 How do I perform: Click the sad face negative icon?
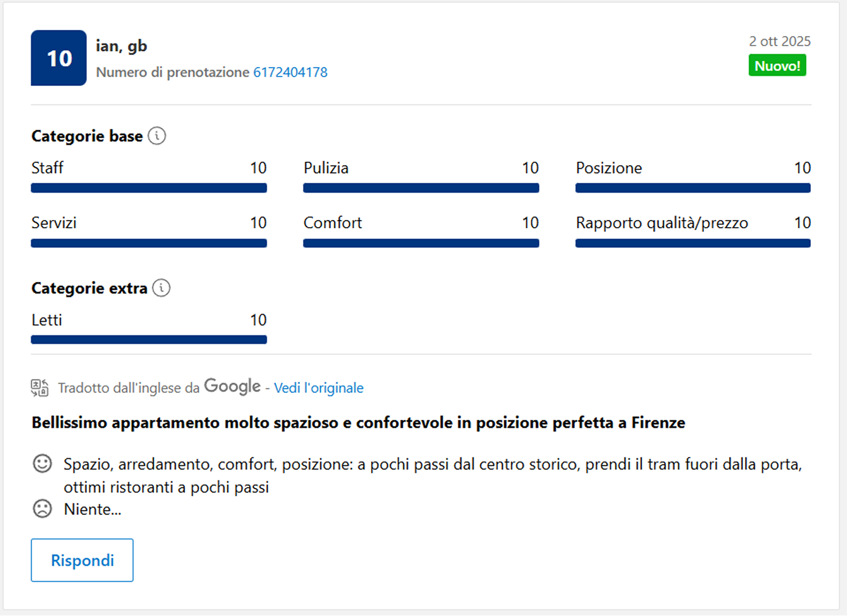point(42,509)
